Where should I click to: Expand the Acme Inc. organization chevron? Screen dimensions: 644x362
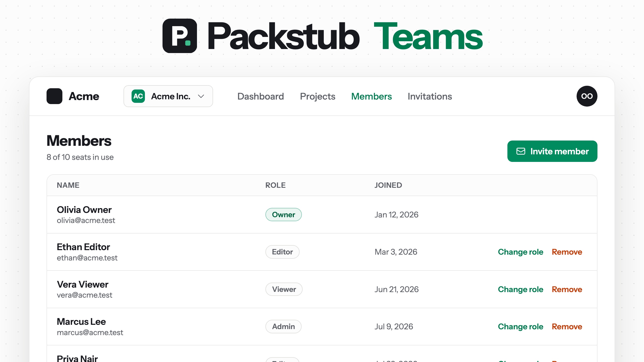pyautogui.click(x=201, y=96)
